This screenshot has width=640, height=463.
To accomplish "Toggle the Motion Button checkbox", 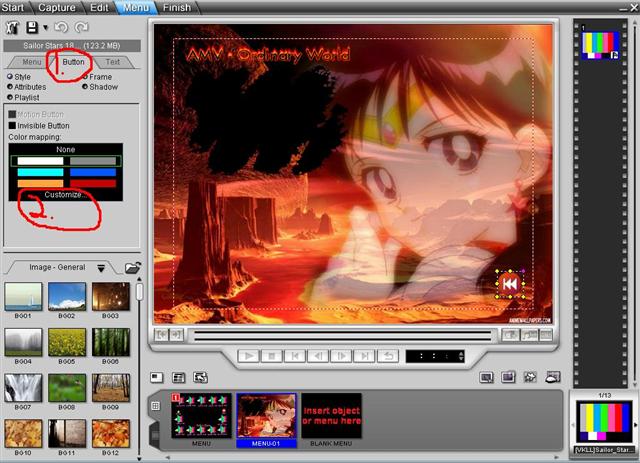I will (12, 114).
